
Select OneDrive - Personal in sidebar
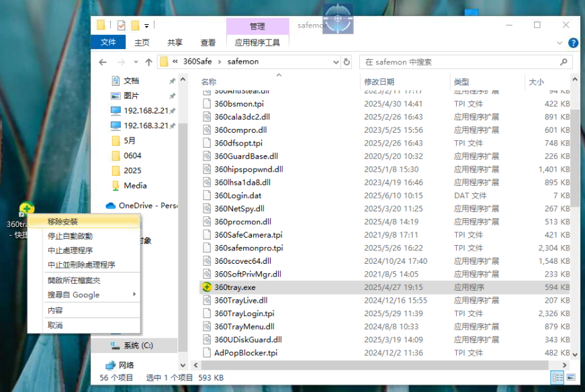(142, 205)
